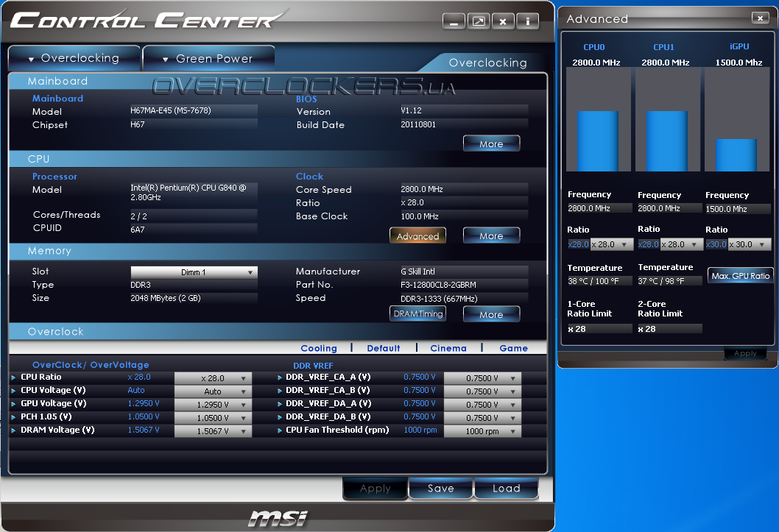779x532 pixels.
Task: Click the 1-Core Ratio Limit x 28 field
Action: [599, 328]
